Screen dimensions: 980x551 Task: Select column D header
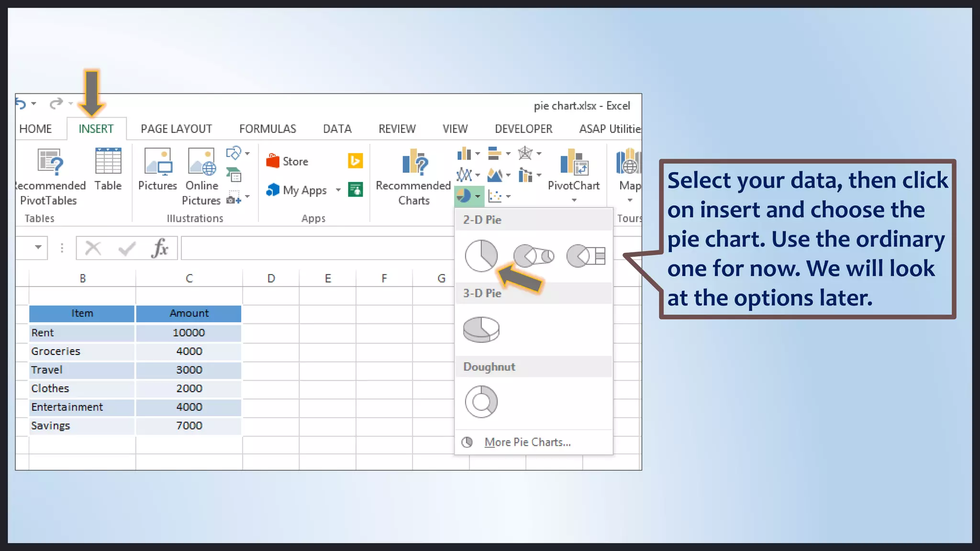tap(271, 278)
